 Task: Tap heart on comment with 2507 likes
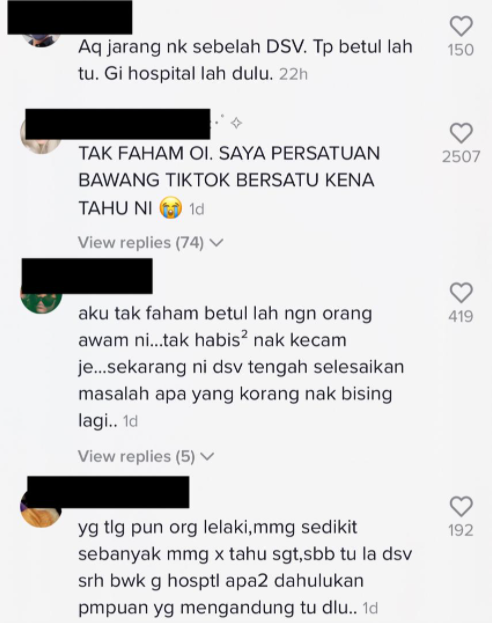(x=461, y=133)
